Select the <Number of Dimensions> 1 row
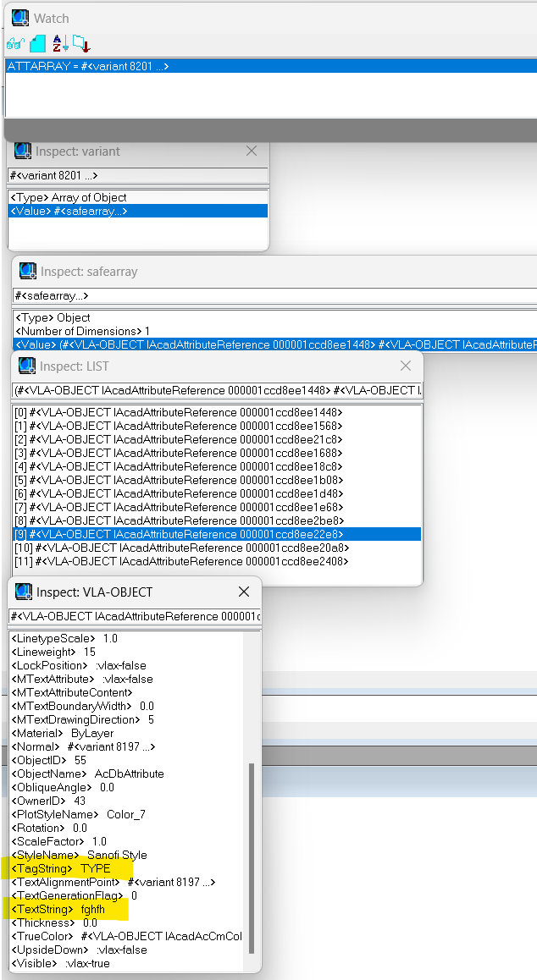The height and width of the screenshot is (980, 537). point(274,331)
